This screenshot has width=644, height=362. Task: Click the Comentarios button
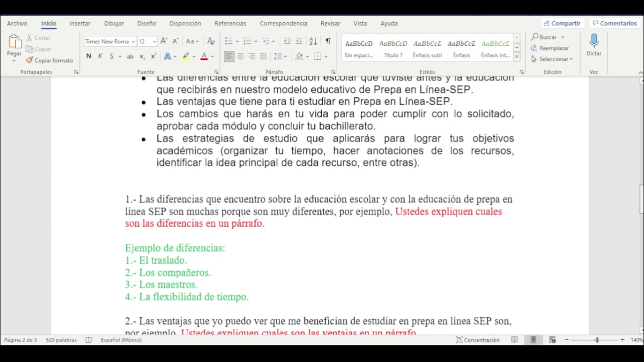tap(615, 23)
